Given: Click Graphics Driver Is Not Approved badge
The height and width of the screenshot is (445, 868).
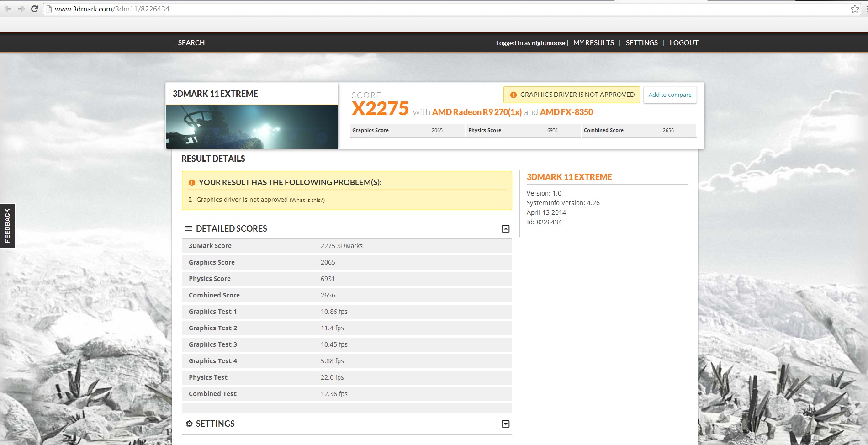Looking at the screenshot, I should pyautogui.click(x=572, y=95).
